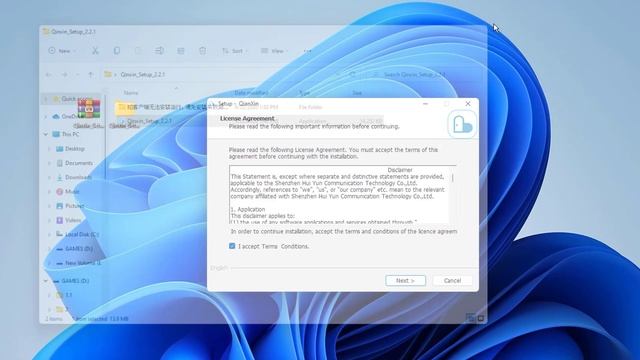Switch to large thumbnails view icon in status bar

point(480,318)
